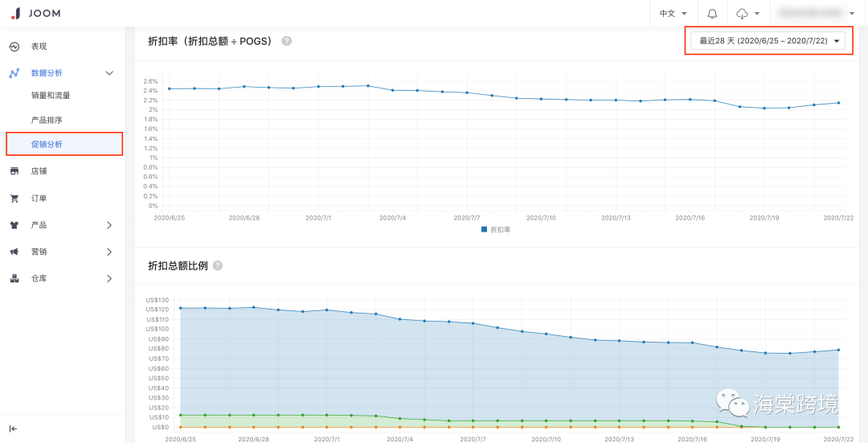Image resolution: width=868 pixels, height=443 pixels.
Task: Click the 折扣率（折扣总额 ÷ POGS）heading
Action: [212, 41]
